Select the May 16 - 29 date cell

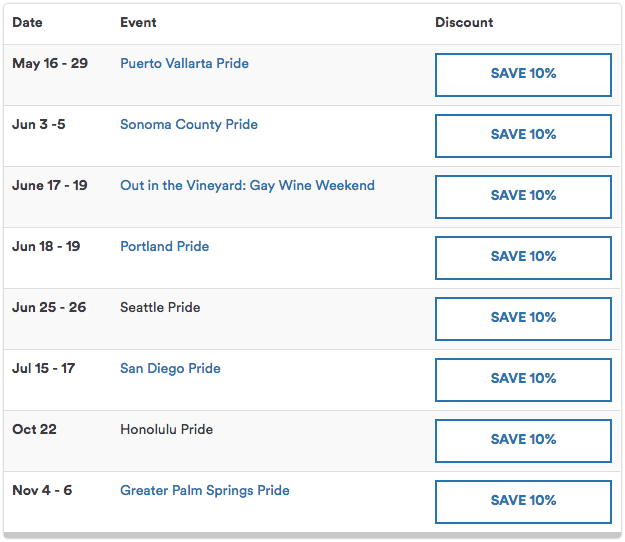tap(50, 63)
